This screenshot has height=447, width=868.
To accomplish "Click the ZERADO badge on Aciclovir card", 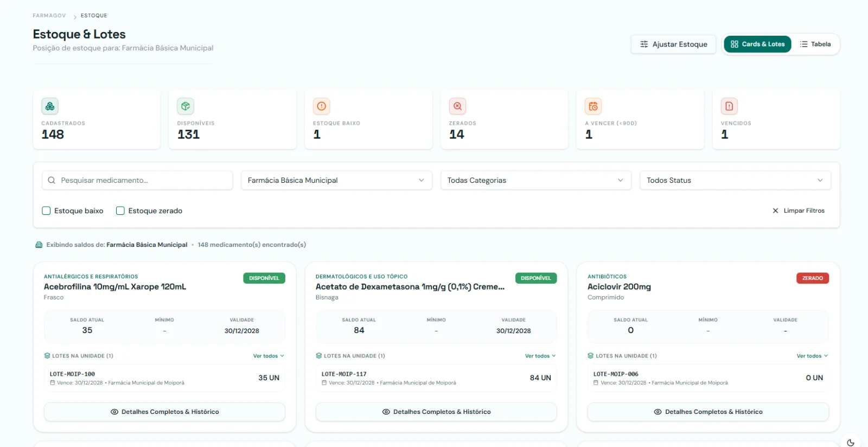I will pos(813,278).
